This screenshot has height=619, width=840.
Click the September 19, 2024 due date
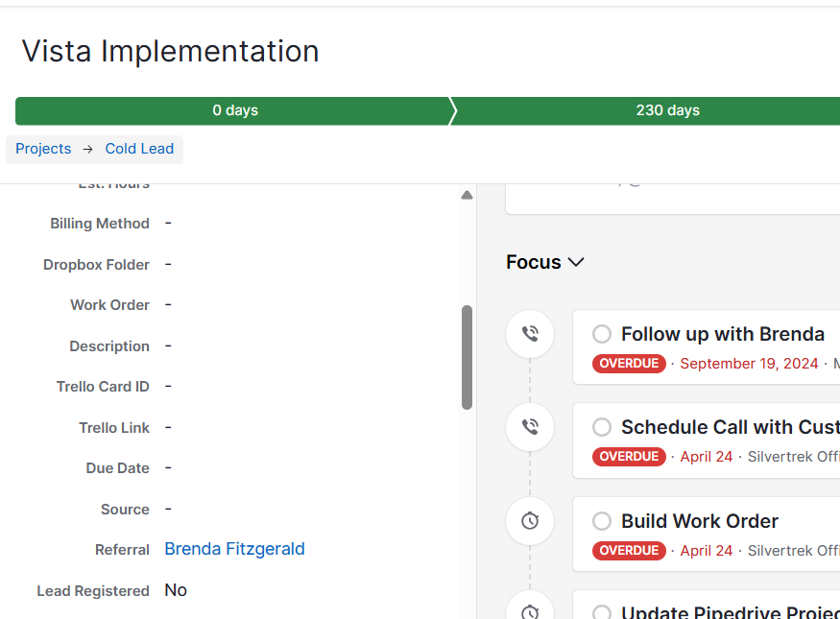click(x=749, y=364)
